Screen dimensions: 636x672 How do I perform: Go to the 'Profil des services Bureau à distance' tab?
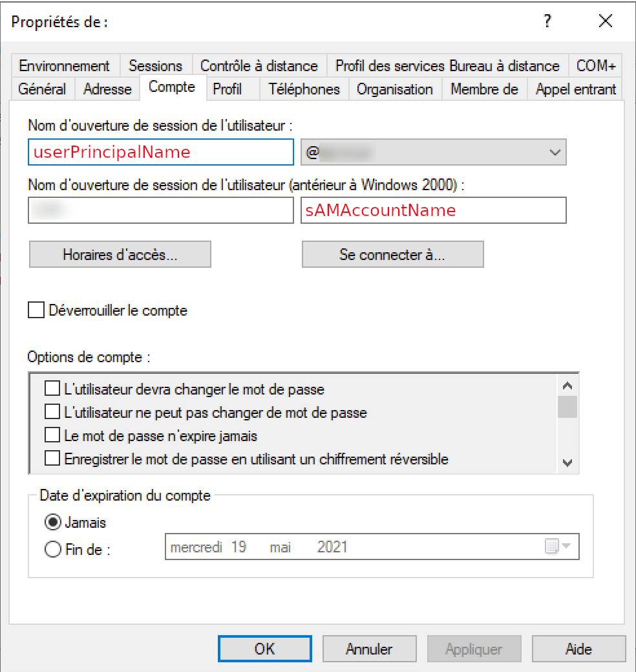pyautogui.click(x=447, y=66)
